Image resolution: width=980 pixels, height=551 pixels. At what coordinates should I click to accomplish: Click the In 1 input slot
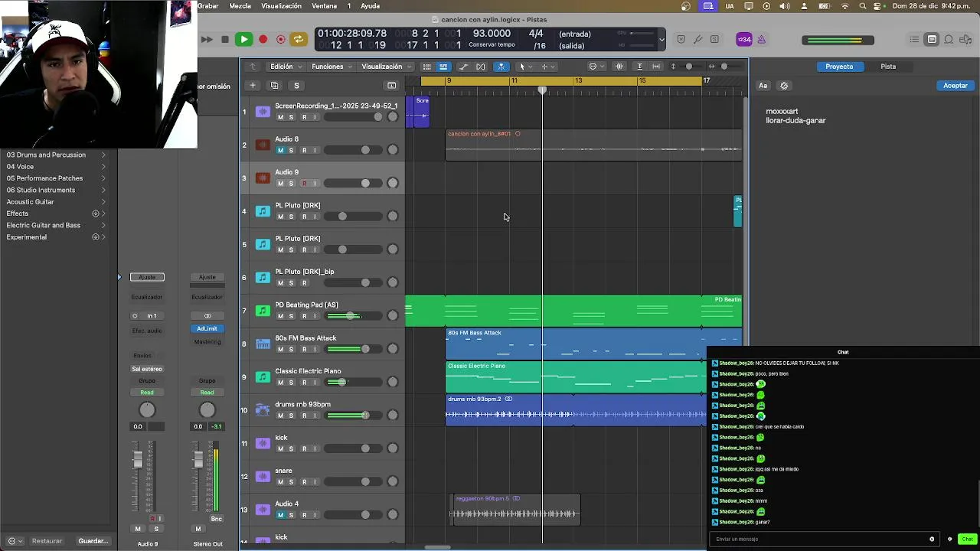(x=152, y=316)
